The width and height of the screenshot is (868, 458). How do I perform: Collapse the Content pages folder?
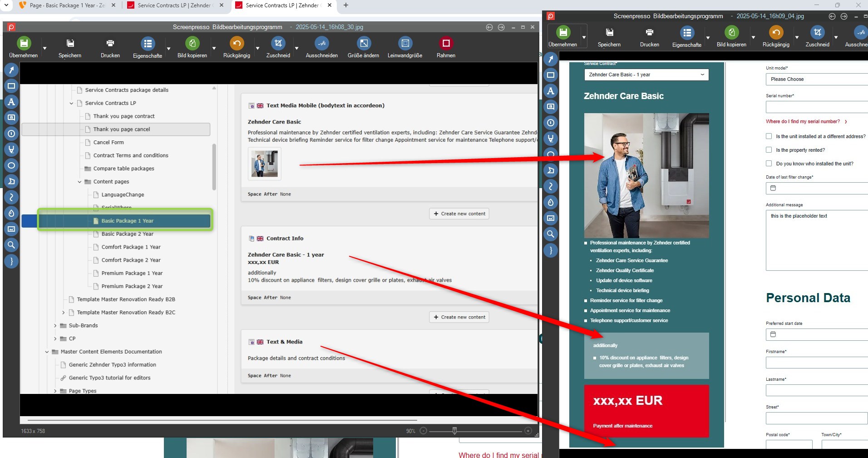coord(79,182)
